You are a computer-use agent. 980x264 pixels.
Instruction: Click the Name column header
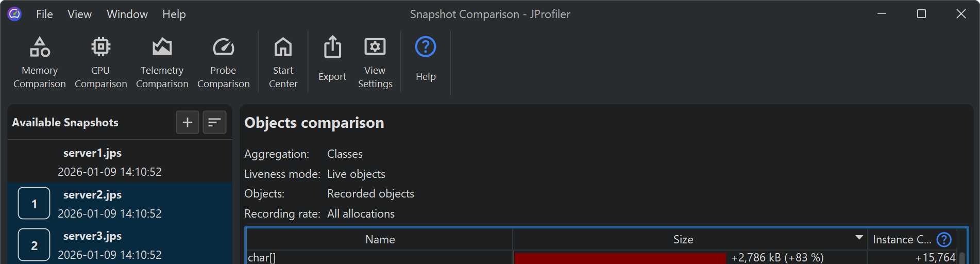380,240
